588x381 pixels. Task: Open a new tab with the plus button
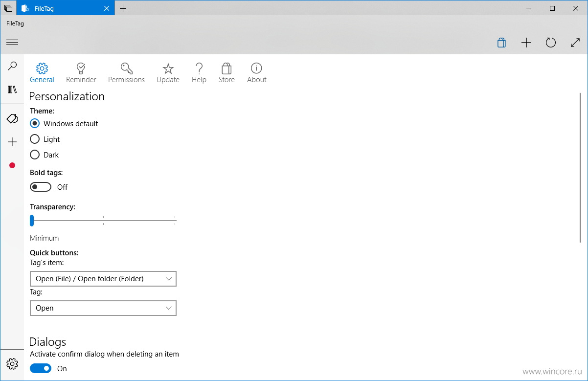click(123, 8)
